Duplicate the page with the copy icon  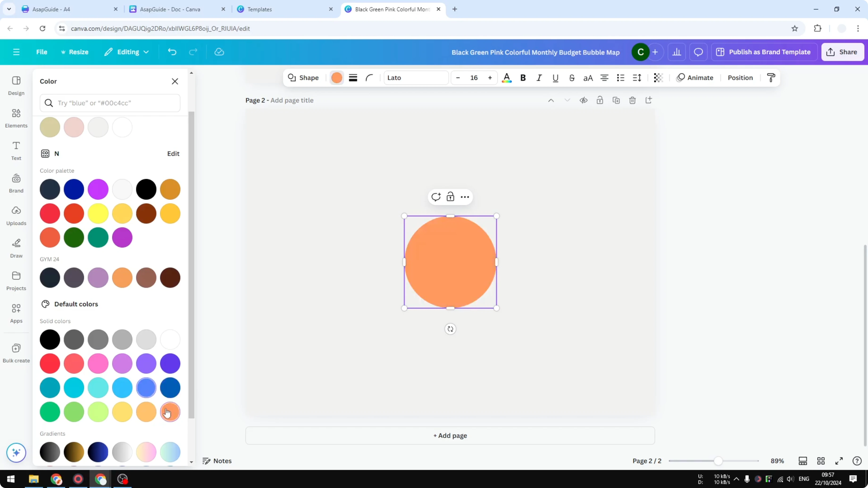pyautogui.click(x=616, y=100)
